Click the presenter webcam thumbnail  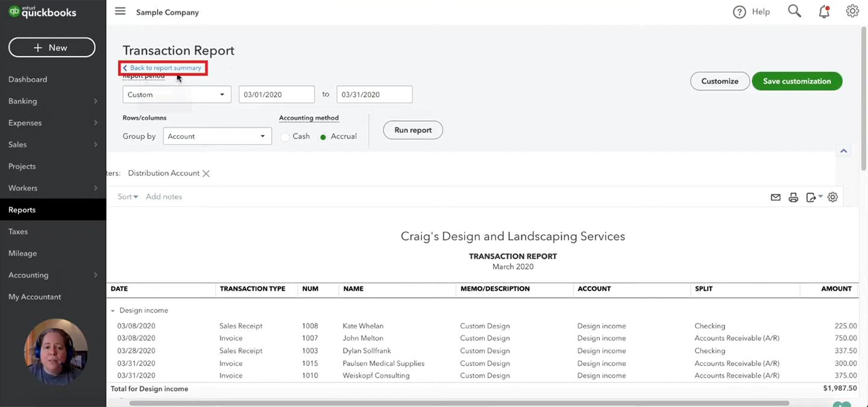pyautogui.click(x=56, y=352)
